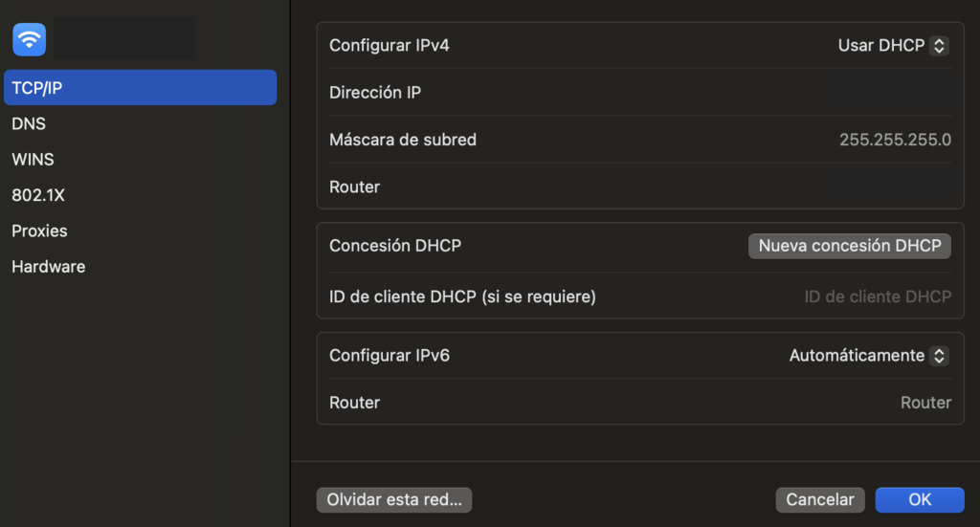Confirm with the OK button
The width and height of the screenshot is (980, 527).
pyautogui.click(x=919, y=499)
